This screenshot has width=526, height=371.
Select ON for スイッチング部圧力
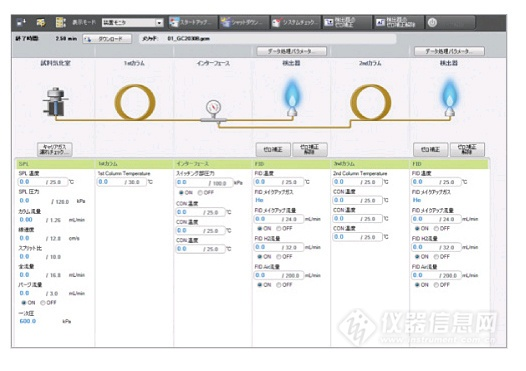pos(181,193)
